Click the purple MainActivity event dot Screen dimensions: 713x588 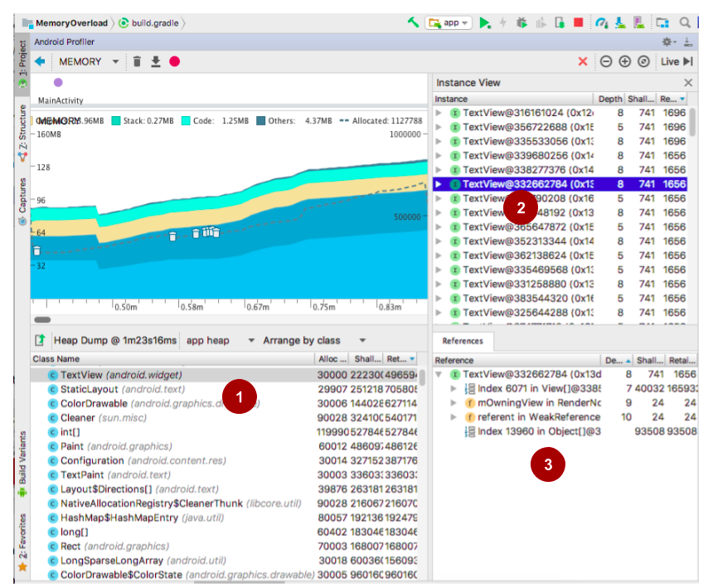click(x=58, y=82)
